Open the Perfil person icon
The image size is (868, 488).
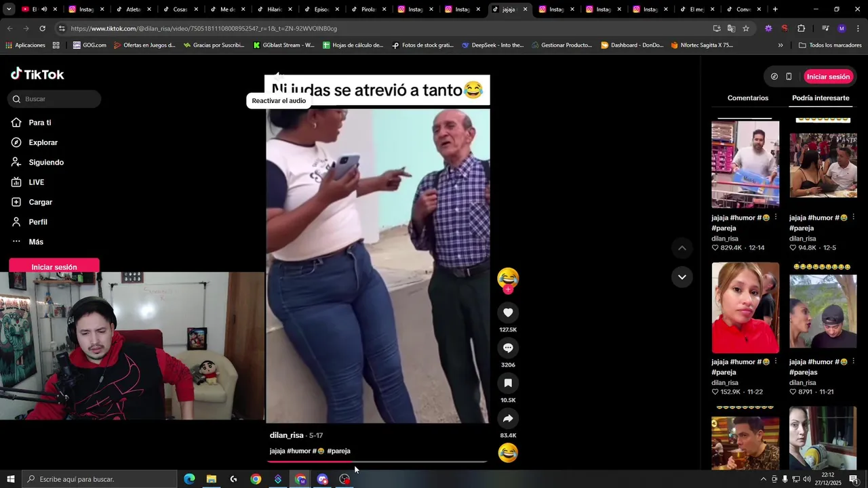16,222
